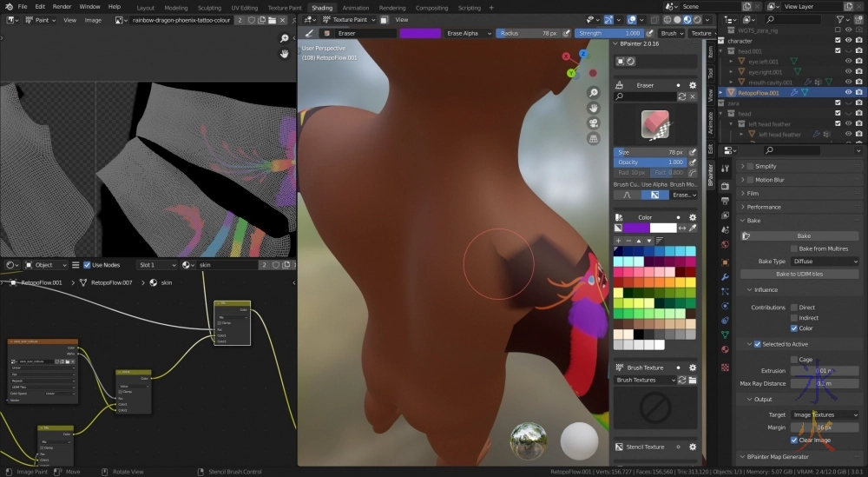Click the Bake button
The width and height of the screenshot is (868, 477).
[x=804, y=235]
